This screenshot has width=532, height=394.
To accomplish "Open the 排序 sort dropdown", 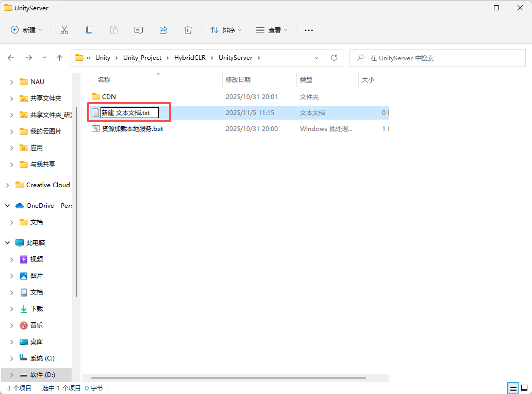I will [x=226, y=30].
